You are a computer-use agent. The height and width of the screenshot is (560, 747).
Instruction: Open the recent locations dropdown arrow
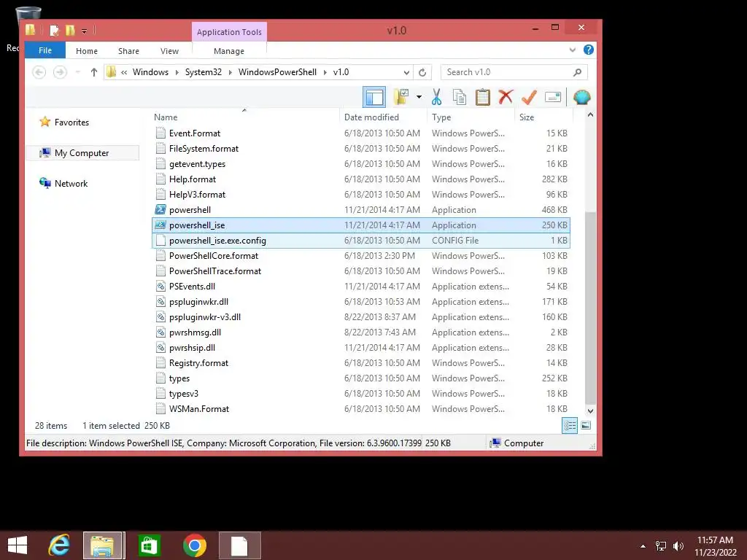[x=77, y=72]
